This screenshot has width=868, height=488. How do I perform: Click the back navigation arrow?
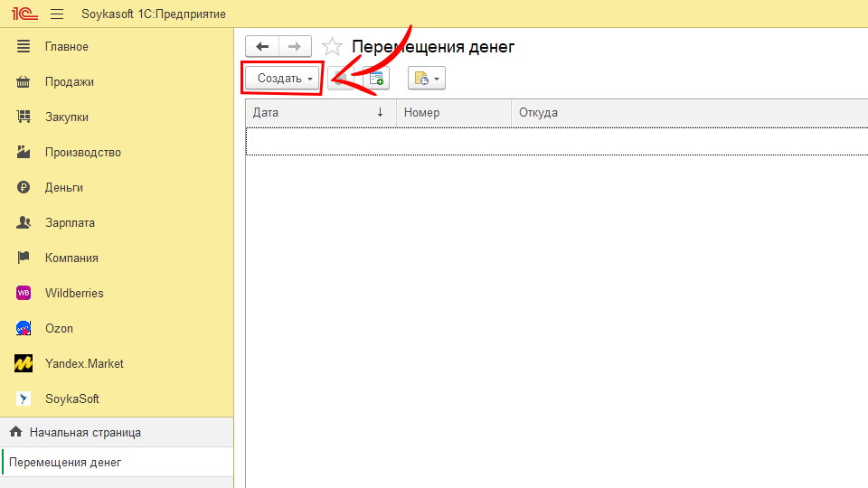click(x=262, y=47)
